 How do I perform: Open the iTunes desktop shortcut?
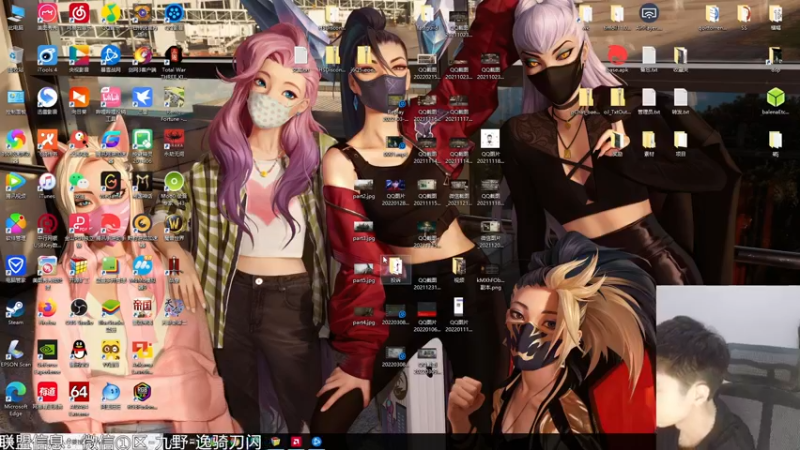tap(47, 181)
